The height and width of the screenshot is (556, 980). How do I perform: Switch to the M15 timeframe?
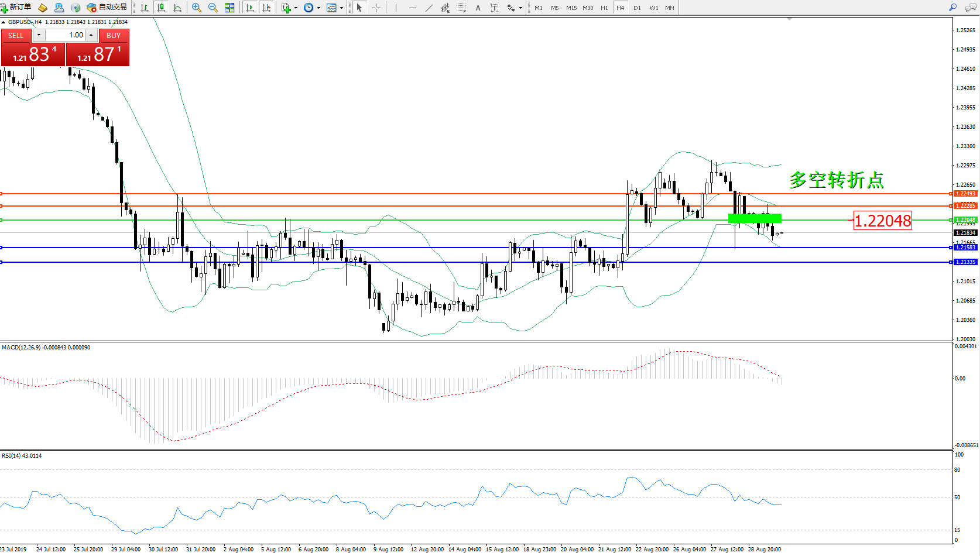point(571,8)
